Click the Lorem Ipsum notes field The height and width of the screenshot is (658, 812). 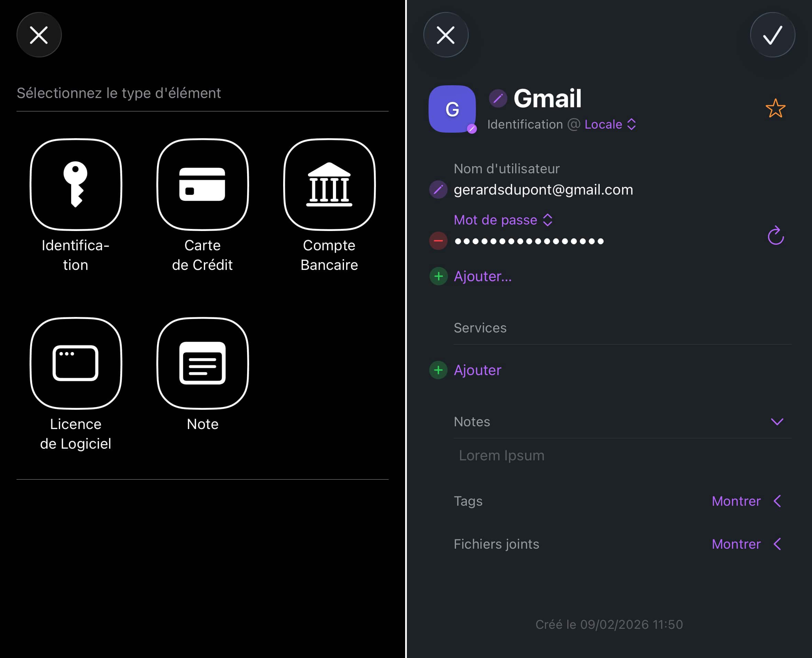[501, 455]
